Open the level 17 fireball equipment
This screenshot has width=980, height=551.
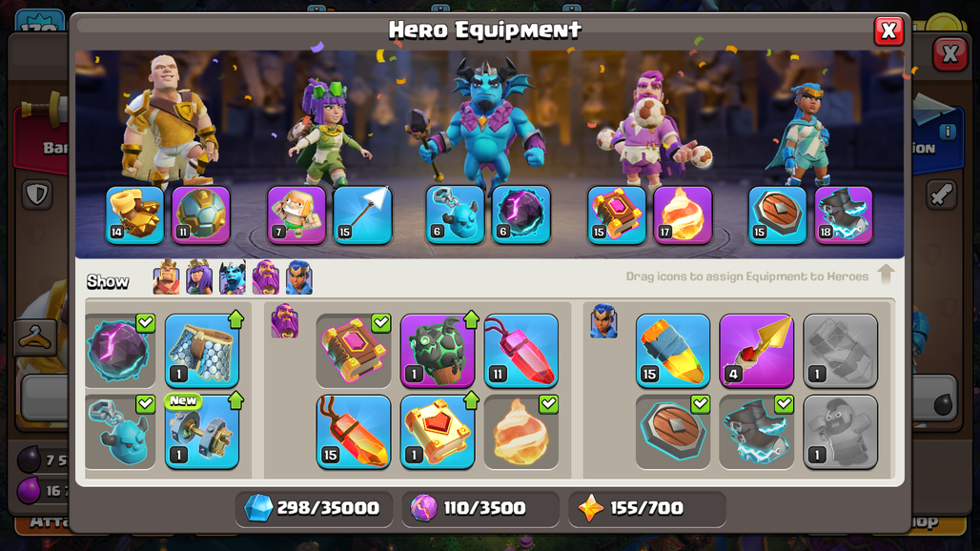coord(683,214)
